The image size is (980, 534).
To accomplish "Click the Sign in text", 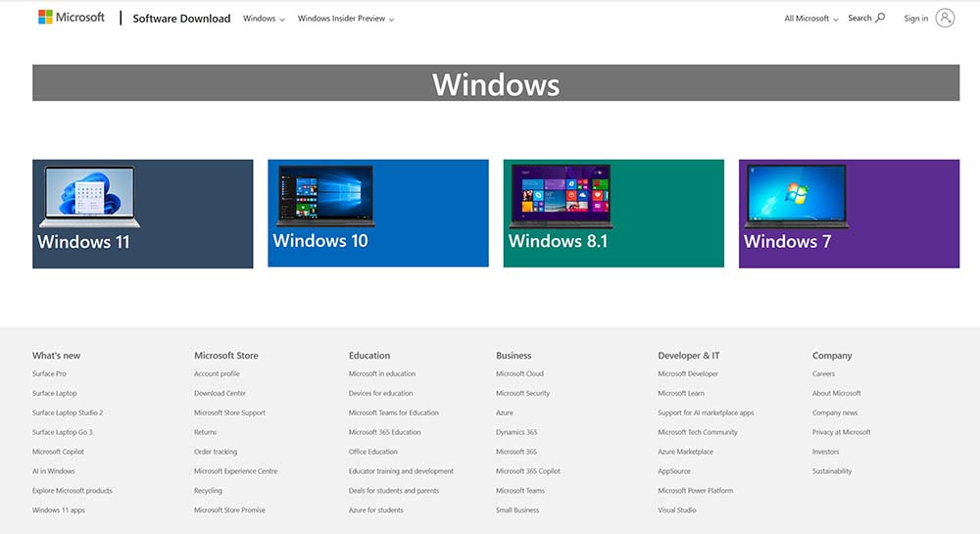I will tap(915, 19).
